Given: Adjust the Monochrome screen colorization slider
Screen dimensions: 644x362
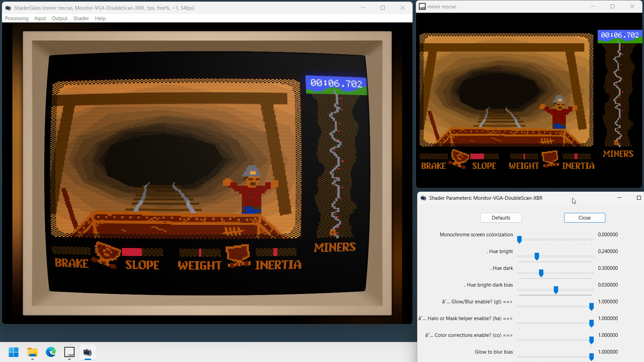Looking at the screenshot, I should [x=520, y=239].
